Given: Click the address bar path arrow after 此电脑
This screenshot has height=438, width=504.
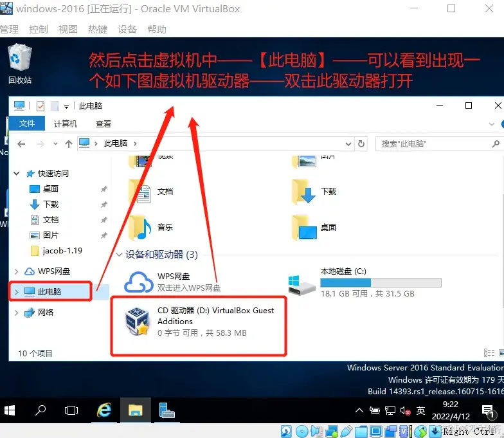Looking at the screenshot, I should click(x=135, y=144).
